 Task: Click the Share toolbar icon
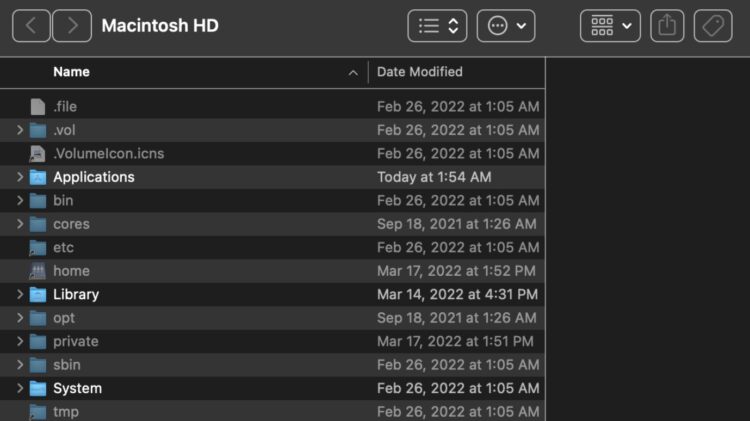point(667,26)
